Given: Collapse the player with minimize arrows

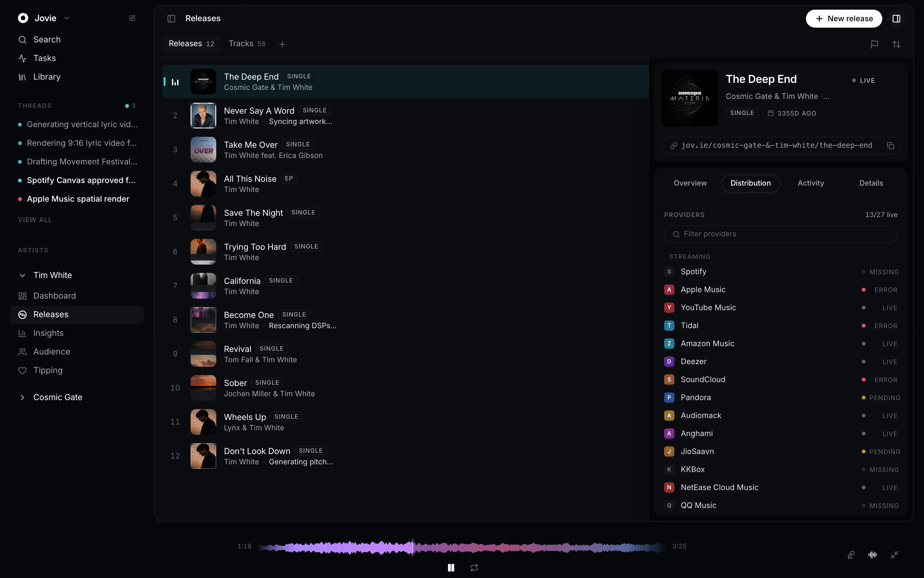Looking at the screenshot, I should tap(894, 555).
